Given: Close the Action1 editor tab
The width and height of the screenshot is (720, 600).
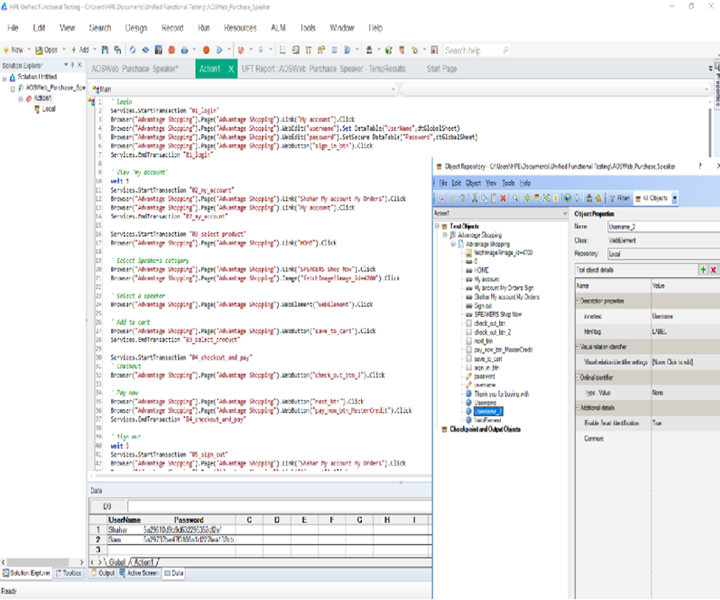Looking at the screenshot, I should [231, 69].
